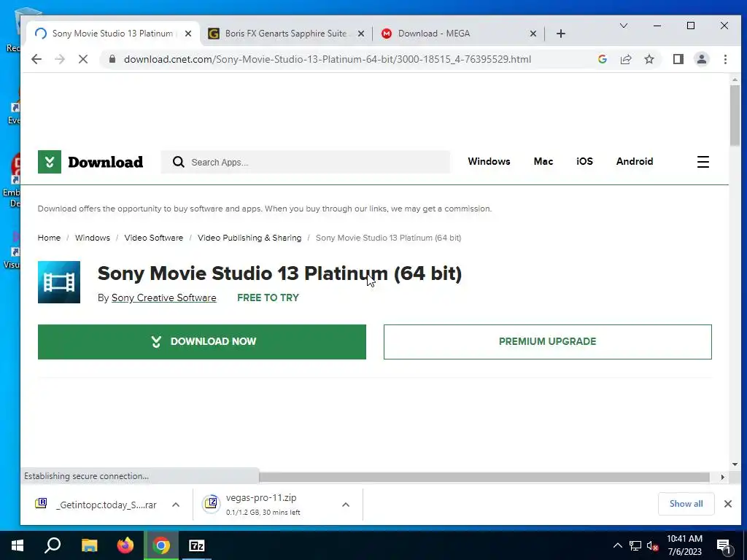This screenshot has height=560, width=747.
Task: Close the downloads bar
Action: (727, 504)
